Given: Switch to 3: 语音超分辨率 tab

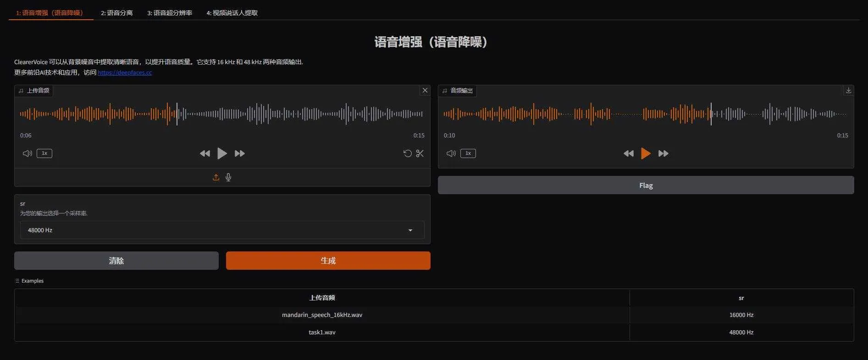Looking at the screenshot, I should (x=170, y=13).
